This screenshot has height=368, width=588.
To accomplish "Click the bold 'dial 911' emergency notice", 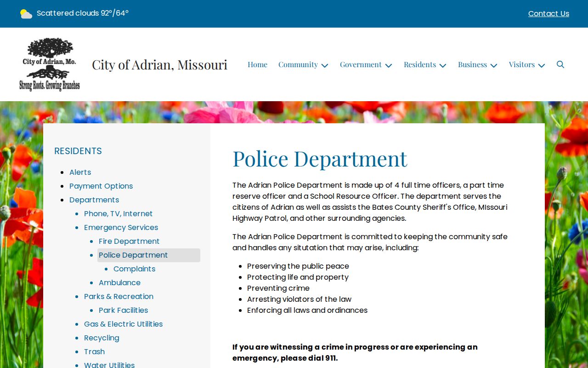I will tap(355, 352).
